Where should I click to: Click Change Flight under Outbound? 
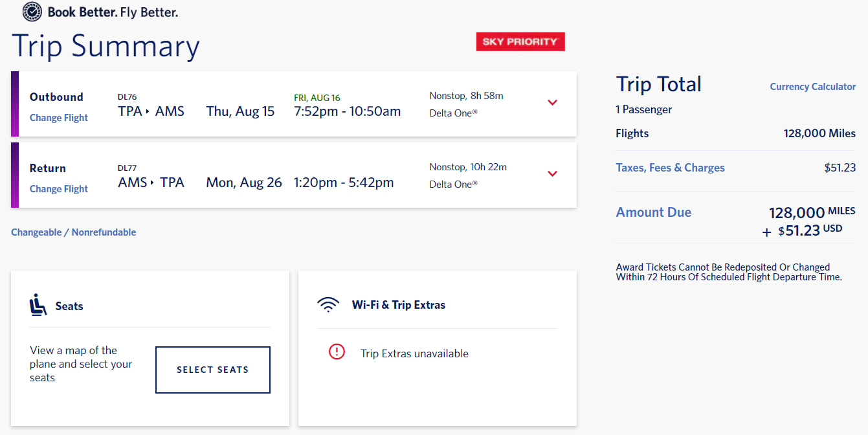coord(59,118)
